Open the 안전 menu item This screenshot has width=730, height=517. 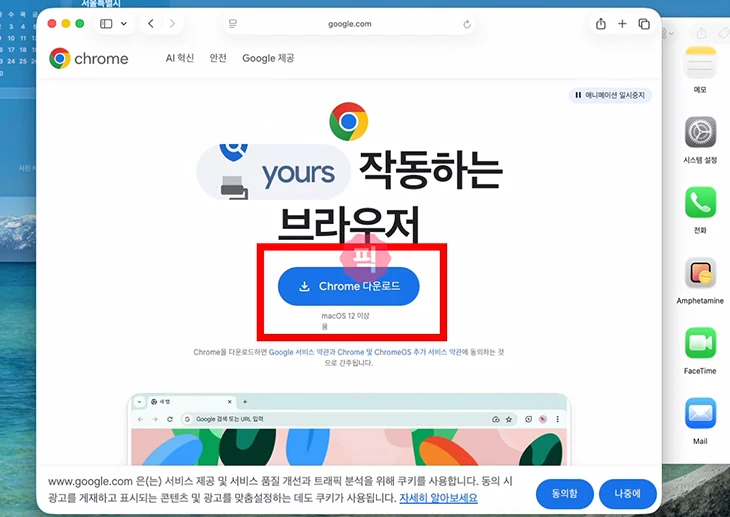coord(218,58)
